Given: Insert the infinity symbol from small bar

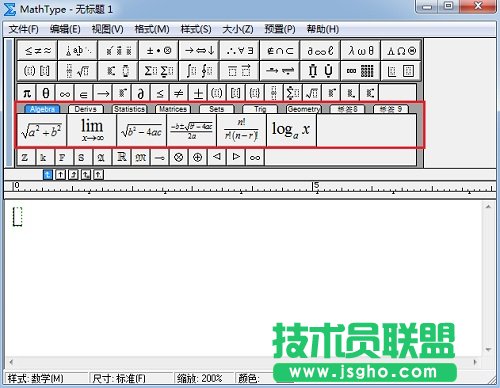Looking at the screenshot, I should pos(65,93).
